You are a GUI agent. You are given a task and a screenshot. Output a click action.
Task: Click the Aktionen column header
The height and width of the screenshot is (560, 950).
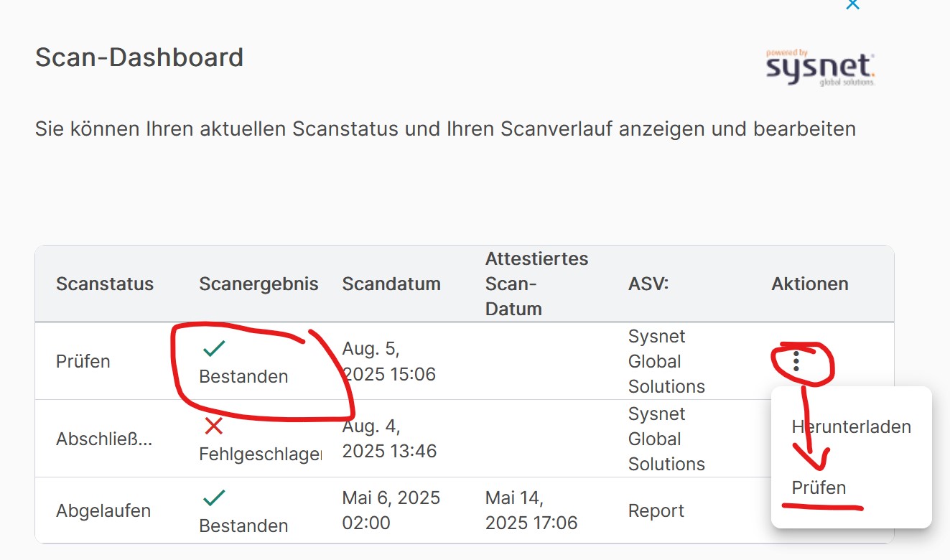[810, 284]
